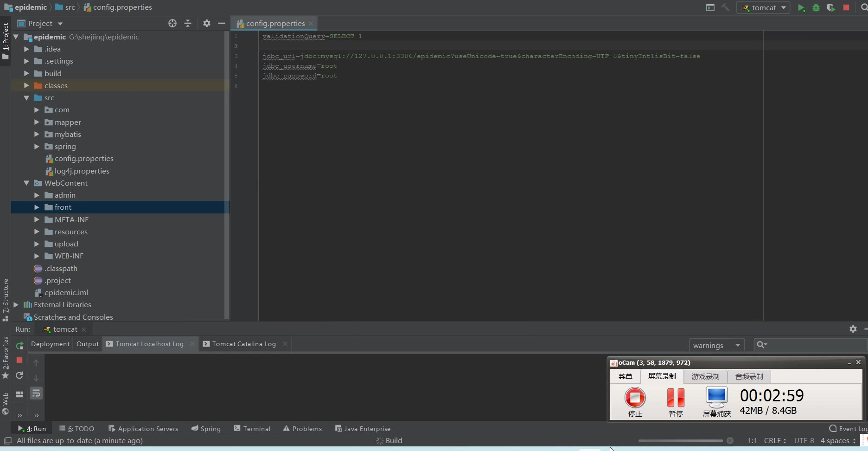Open Run panel settings gear
Screen dimensions: 868x451
tap(853, 329)
